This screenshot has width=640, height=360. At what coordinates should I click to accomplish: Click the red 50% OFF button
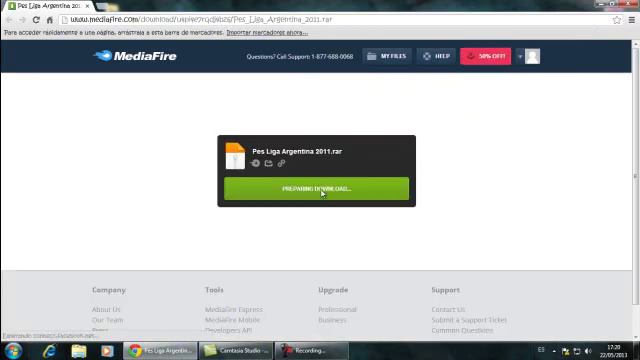485,56
